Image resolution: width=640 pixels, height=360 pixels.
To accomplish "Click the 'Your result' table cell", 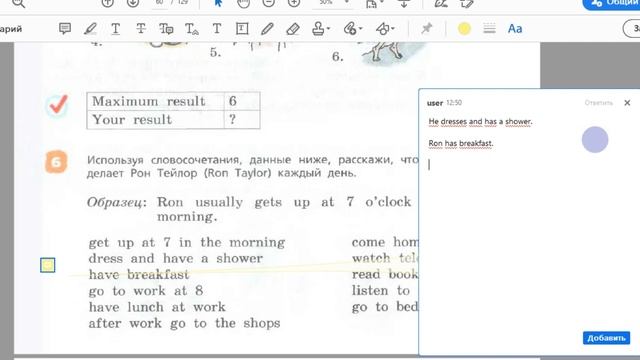I will point(156,120).
